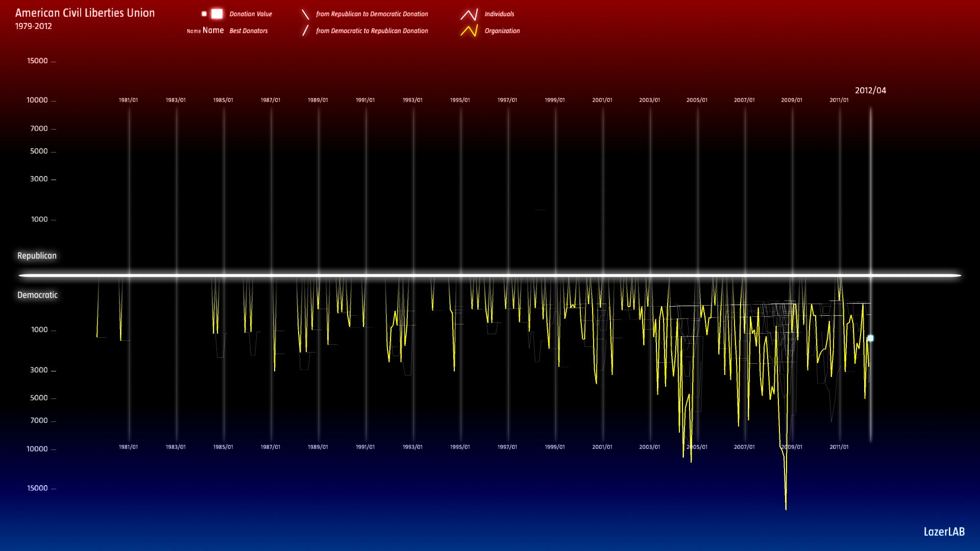This screenshot has height=551, width=980.
Task: Select the Democratic axis label
Action: (37, 295)
